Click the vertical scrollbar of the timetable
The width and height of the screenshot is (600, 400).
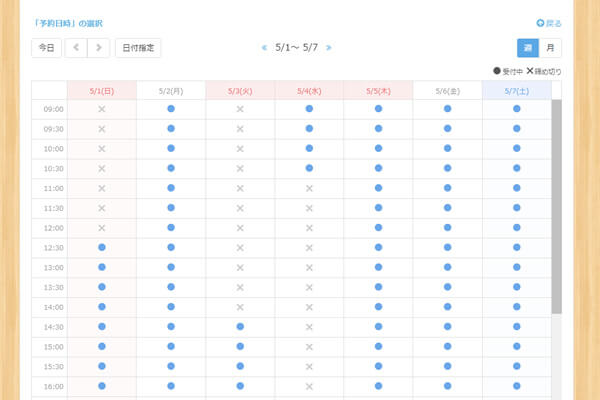[x=557, y=200]
